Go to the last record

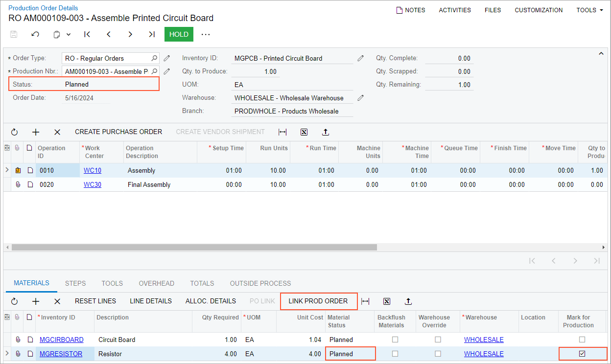(x=152, y=34)
